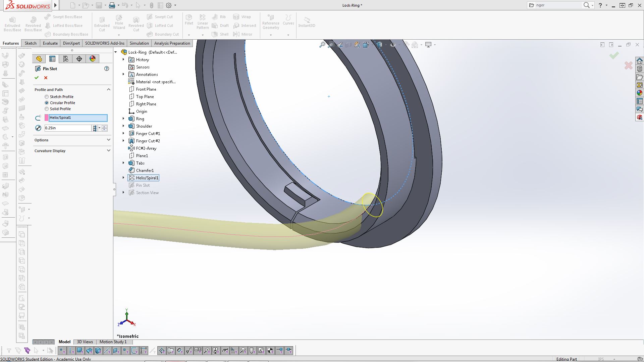Image resolution: width=644 pixels, height=362 pixels.
Task: Open the SOLIDWORKS Add-Ins tab
Action: (x=105, y=43)
